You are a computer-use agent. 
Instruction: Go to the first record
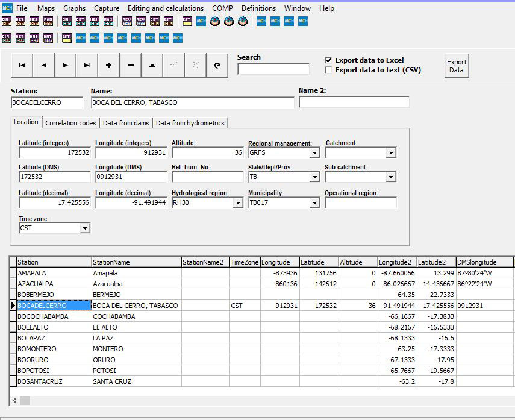(x=22, y=65)
